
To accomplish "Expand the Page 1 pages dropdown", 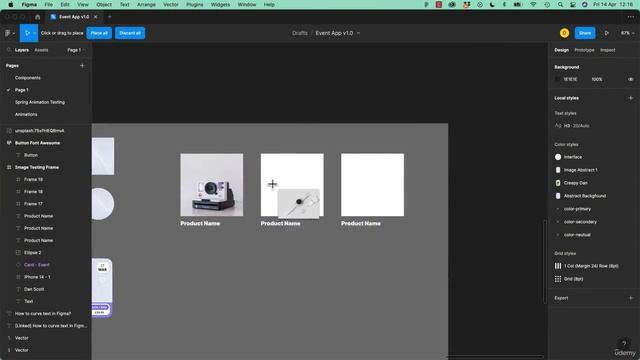I will click(x=76, y=50).
